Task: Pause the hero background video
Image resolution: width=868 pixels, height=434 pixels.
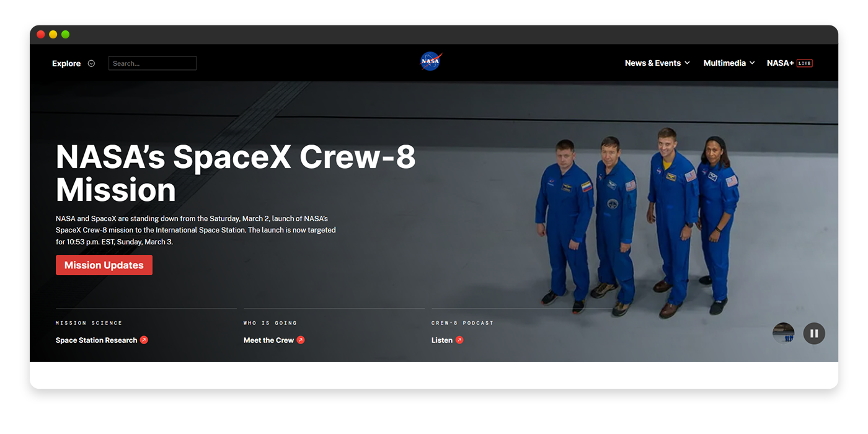Action: pyautogui.click(x=814, y=334)
